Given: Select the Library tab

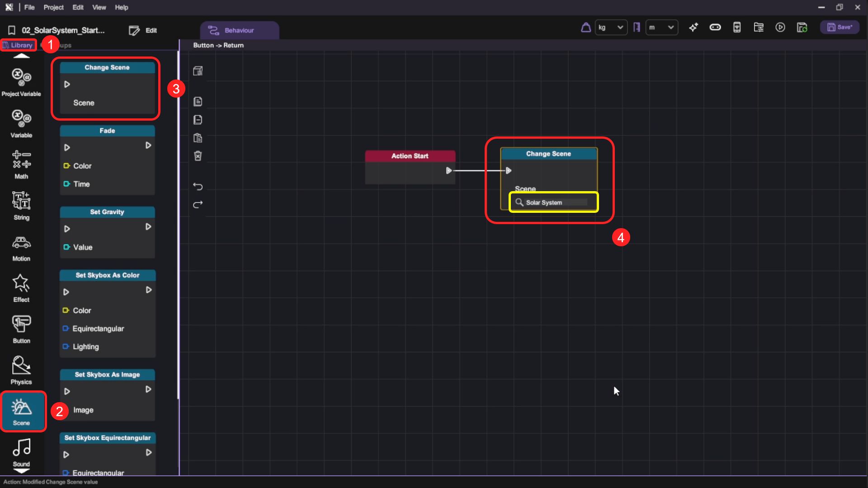Looking at the screenshot, I should pyautogui.click(x=18, y=45).
